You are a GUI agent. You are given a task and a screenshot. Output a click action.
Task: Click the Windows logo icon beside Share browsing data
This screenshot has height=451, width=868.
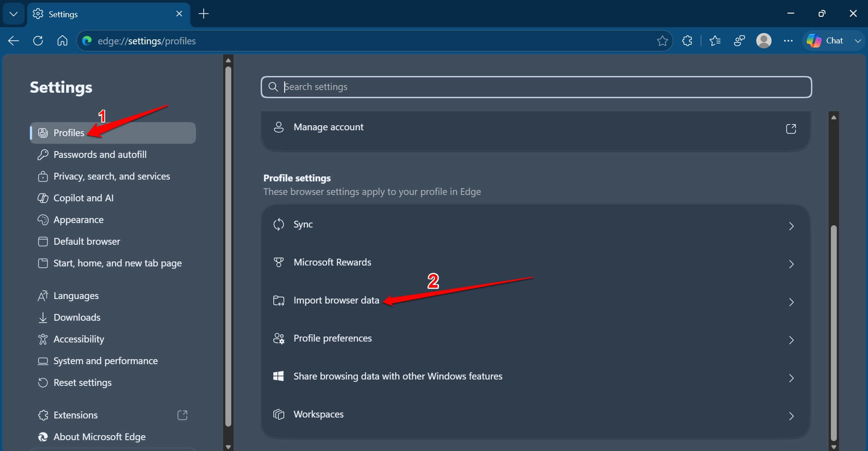279,376
